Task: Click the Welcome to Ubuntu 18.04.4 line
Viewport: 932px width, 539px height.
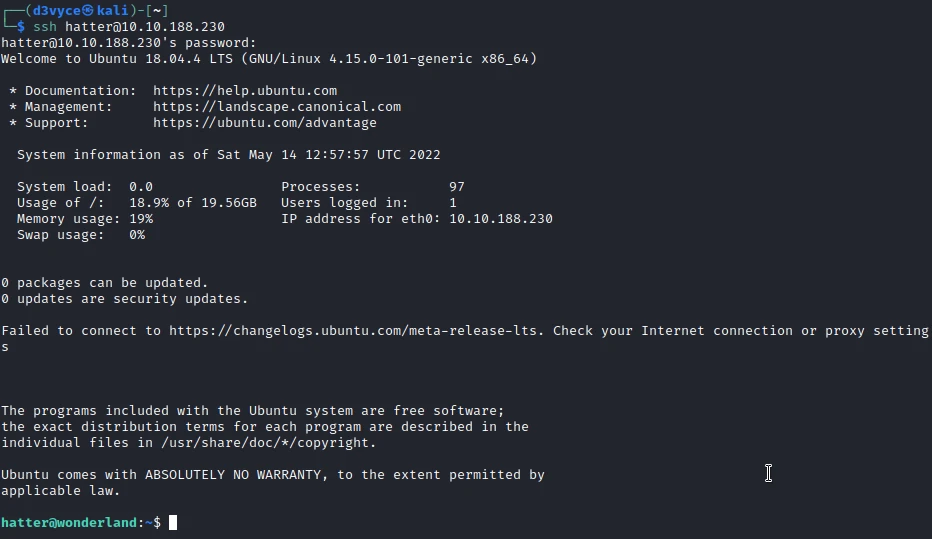Action: (269, 59)
